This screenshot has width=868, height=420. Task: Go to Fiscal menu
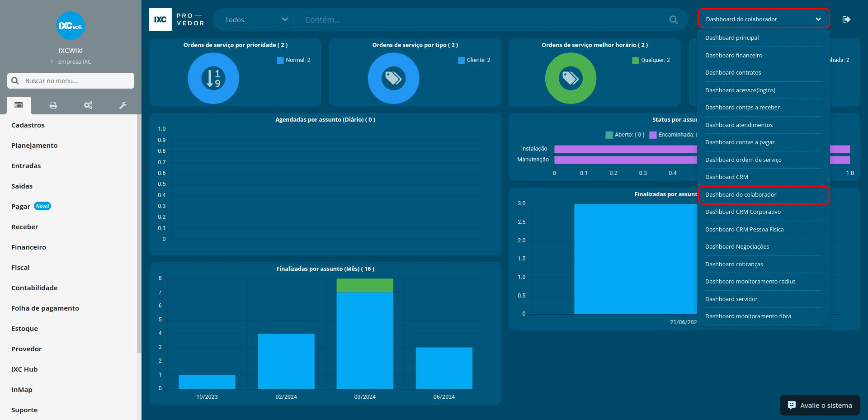click(20, 268)
